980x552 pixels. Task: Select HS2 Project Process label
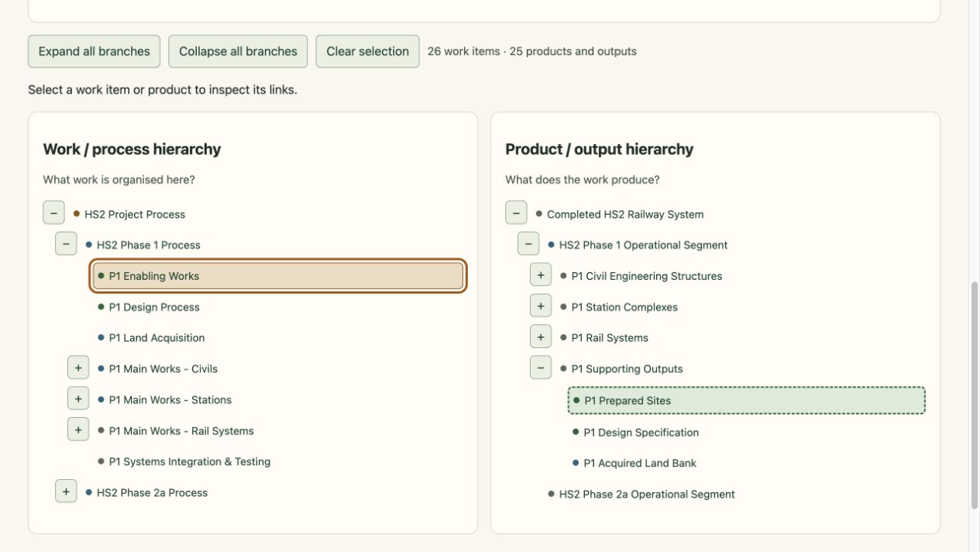[x=135, y=214]
